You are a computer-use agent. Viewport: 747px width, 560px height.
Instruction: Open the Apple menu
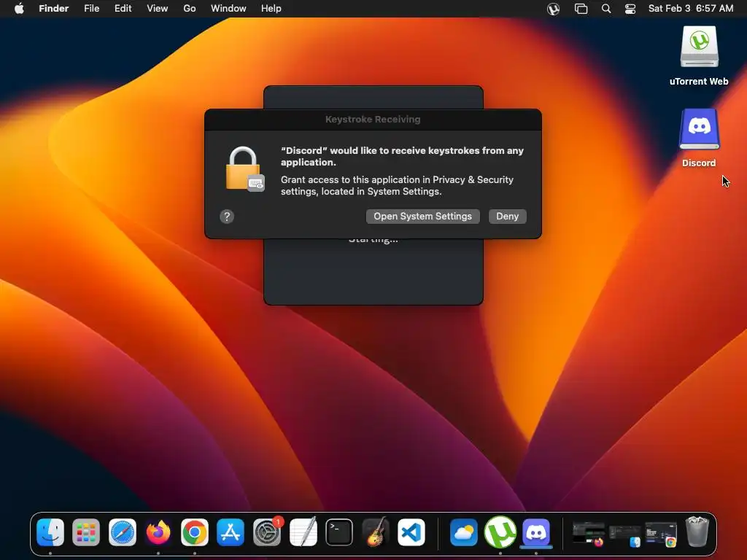tap(19, 9)
